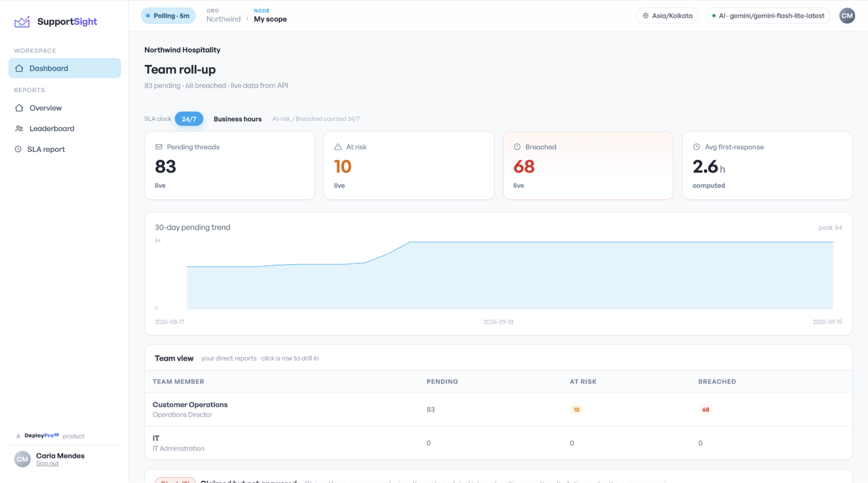
Task: Click the DeployPro product link
Action: point(42,436)
